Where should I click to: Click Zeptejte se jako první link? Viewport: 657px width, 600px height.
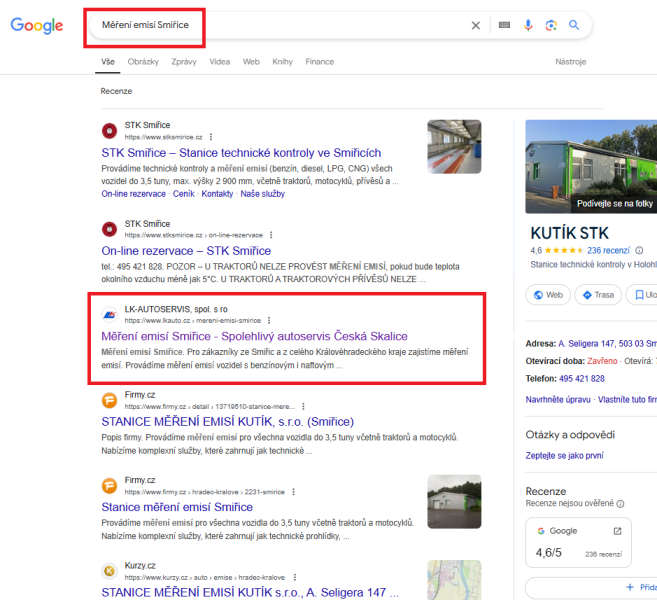(564, 455)
